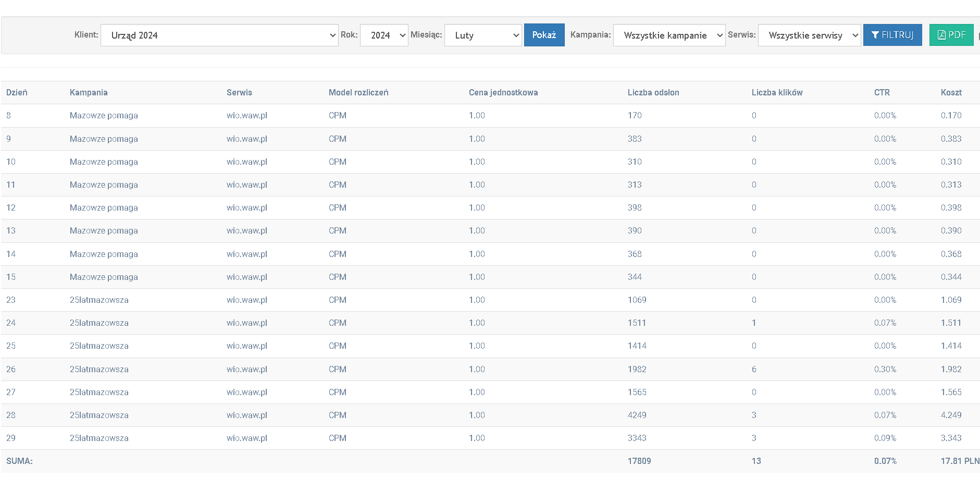980x490 pixels.
Task: Select the day 8 Mazowze pomaga row
Action: pos(104,116)
